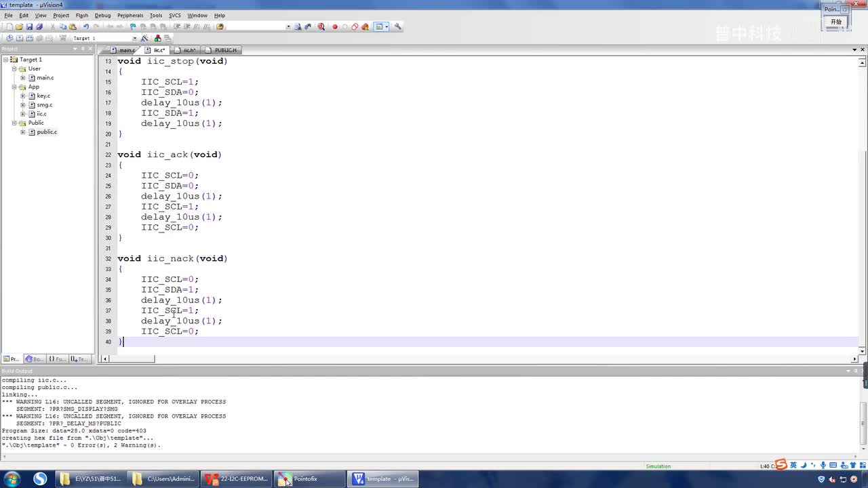Open Manage Project Items icon
The height and width of the screenshot is (488, 868).
158,38
